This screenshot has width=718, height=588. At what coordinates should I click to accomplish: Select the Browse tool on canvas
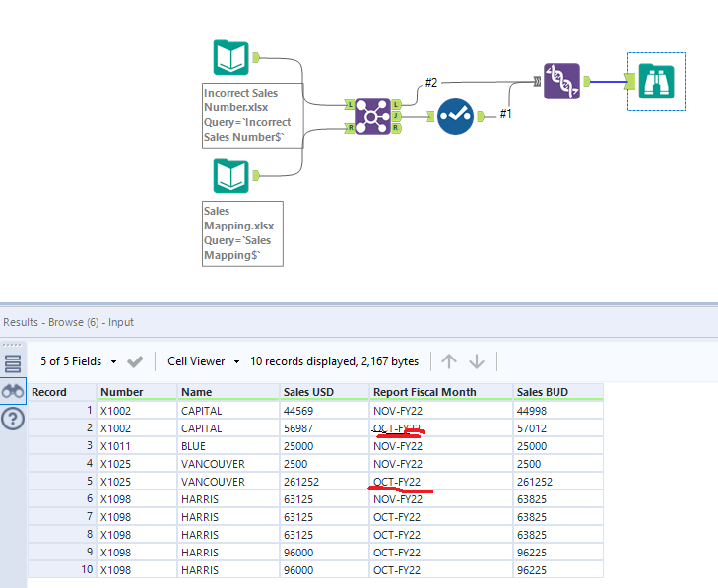(x=657, y=82)
